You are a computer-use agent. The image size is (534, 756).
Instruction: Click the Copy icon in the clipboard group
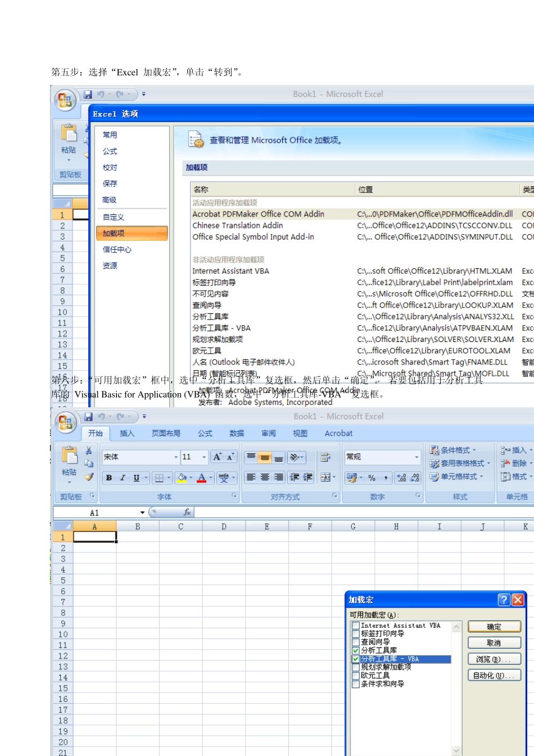pos(89,463)
